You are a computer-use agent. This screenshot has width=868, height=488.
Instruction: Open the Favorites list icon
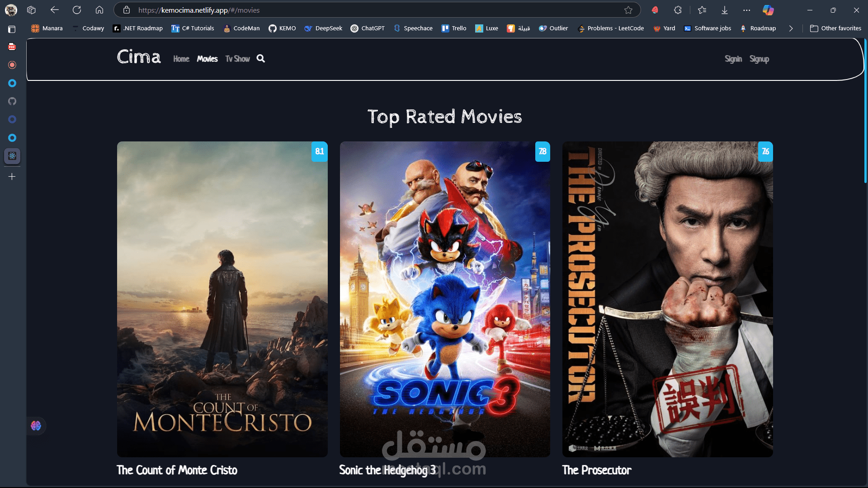702,10
